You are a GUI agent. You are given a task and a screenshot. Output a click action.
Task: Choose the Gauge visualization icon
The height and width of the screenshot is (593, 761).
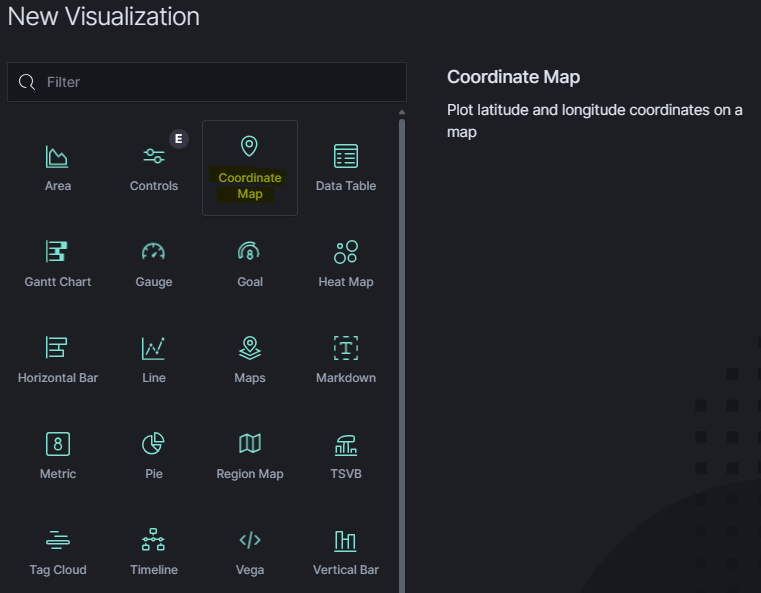pyautogui.click(x=154, y=252)
